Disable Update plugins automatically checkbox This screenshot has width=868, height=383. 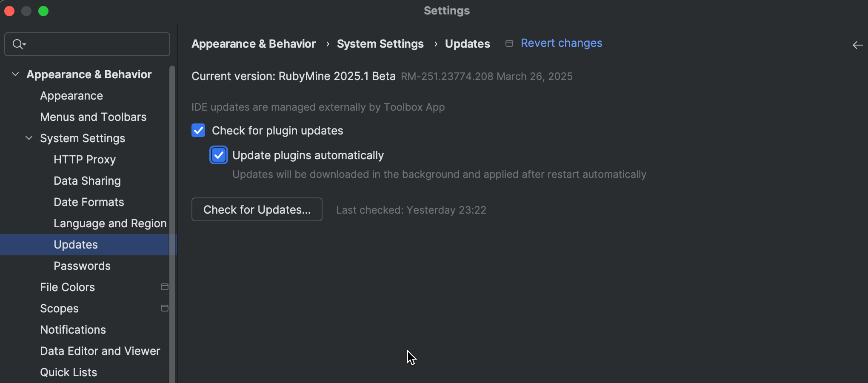click(x=219, y=155)
